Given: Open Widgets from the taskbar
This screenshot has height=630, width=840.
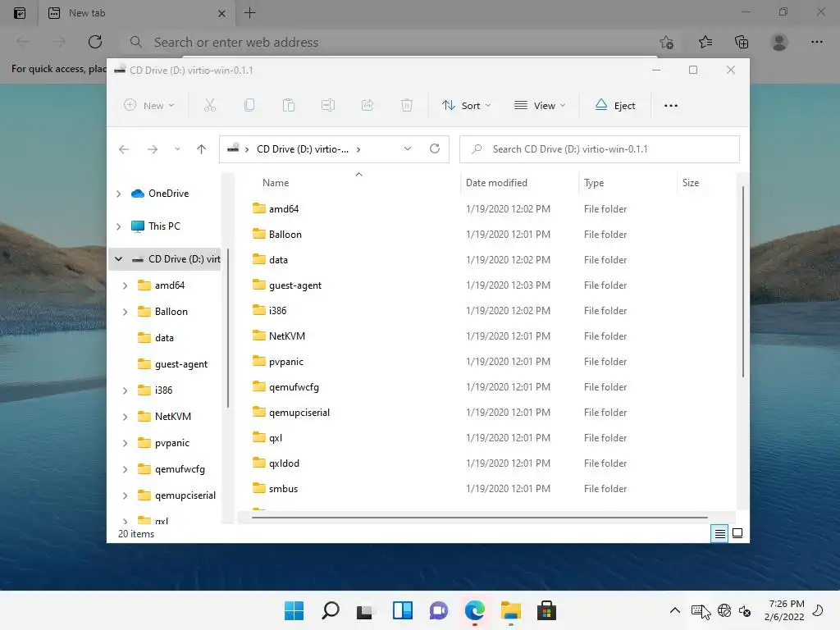Looking at the screenshot, I should [402, 610].
